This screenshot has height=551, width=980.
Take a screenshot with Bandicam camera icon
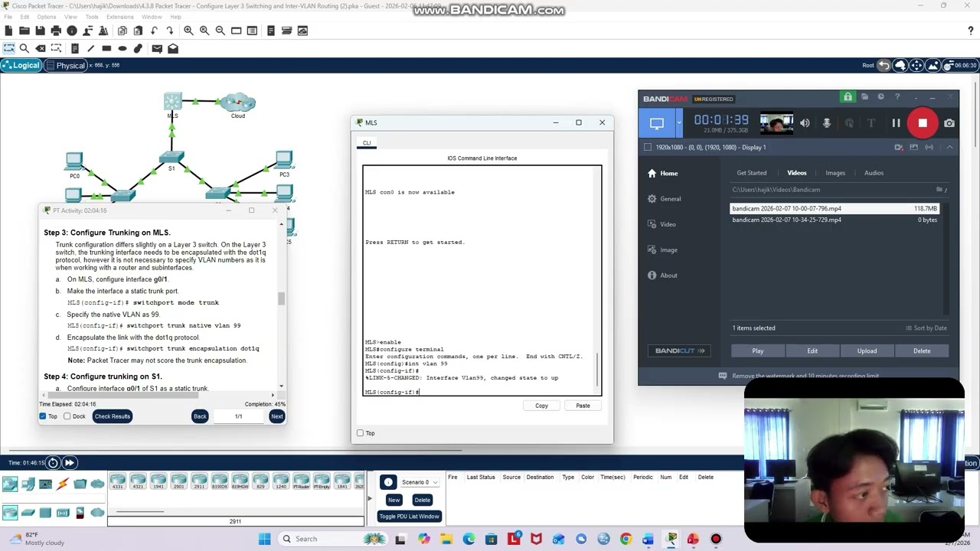point(949,122)
